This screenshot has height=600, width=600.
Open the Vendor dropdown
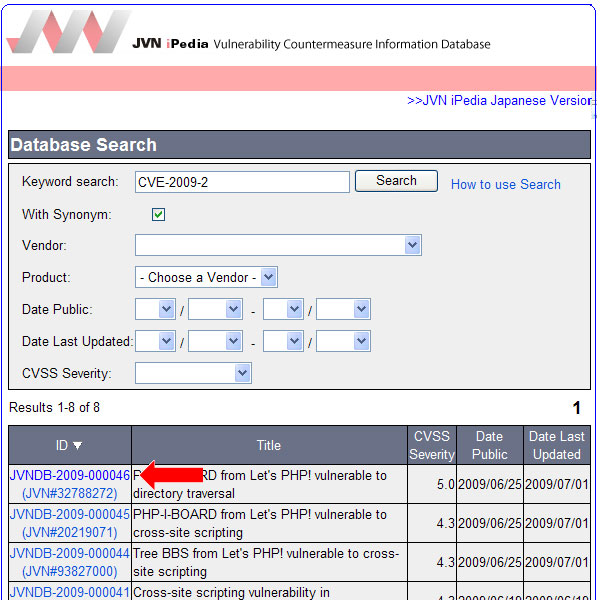tap(278, 245)
